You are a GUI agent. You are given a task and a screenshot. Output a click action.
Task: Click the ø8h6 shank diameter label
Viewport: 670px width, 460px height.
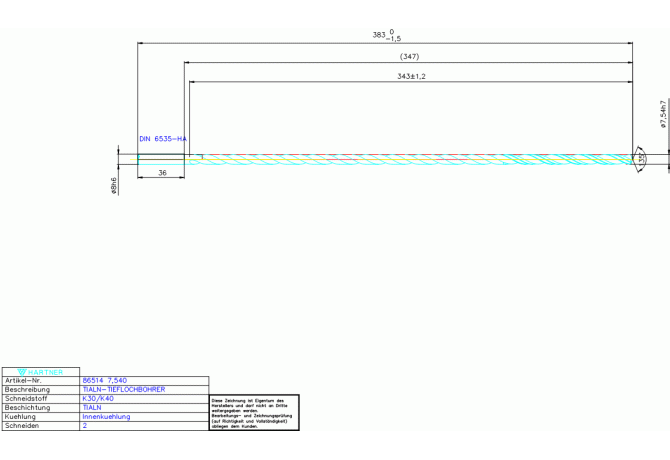[115, 186]
